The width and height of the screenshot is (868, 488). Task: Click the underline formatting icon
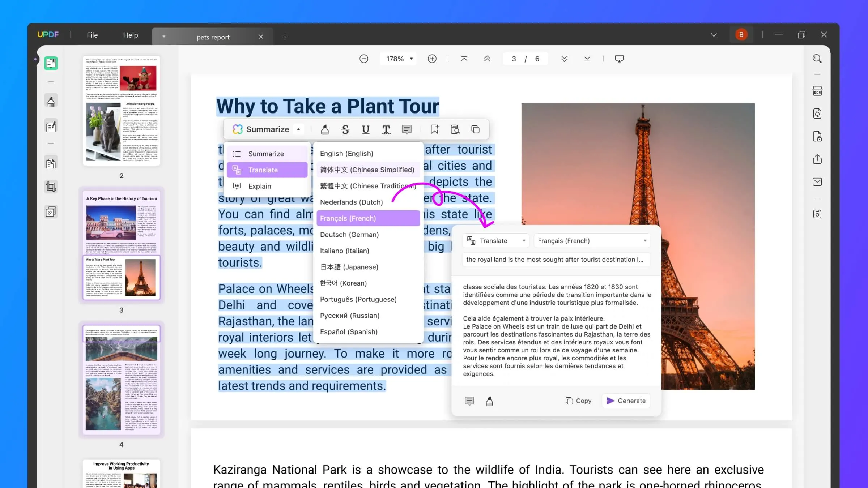pyautogui.click(x=365, y=129)
